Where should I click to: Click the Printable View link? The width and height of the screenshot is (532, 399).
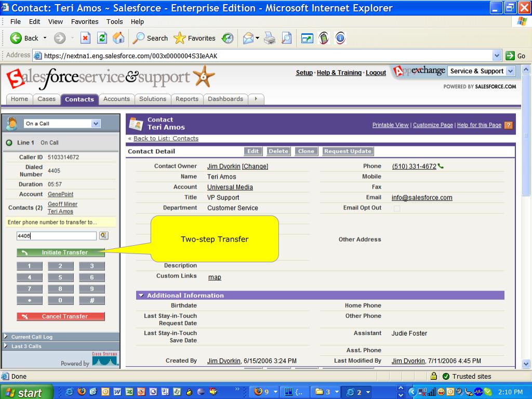390,125
